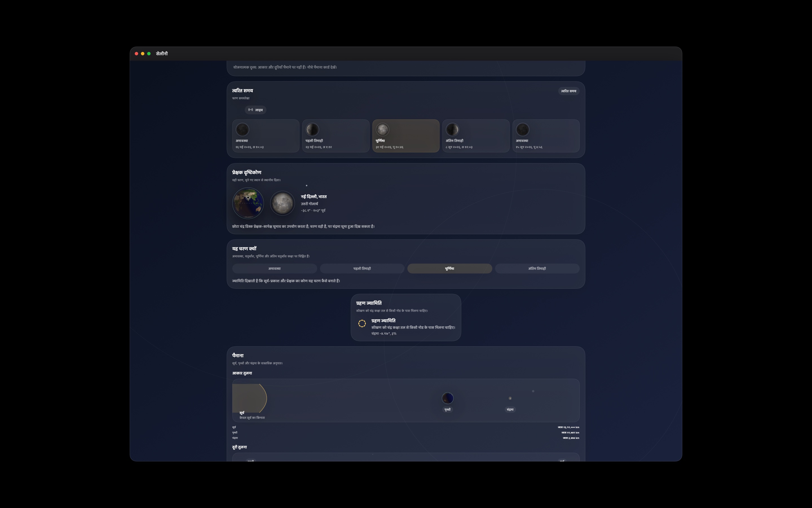Click the location name नई दिल्ली, भारत
Image resolution: width=812 pixels, height=508 pixels.
point(314,197)
